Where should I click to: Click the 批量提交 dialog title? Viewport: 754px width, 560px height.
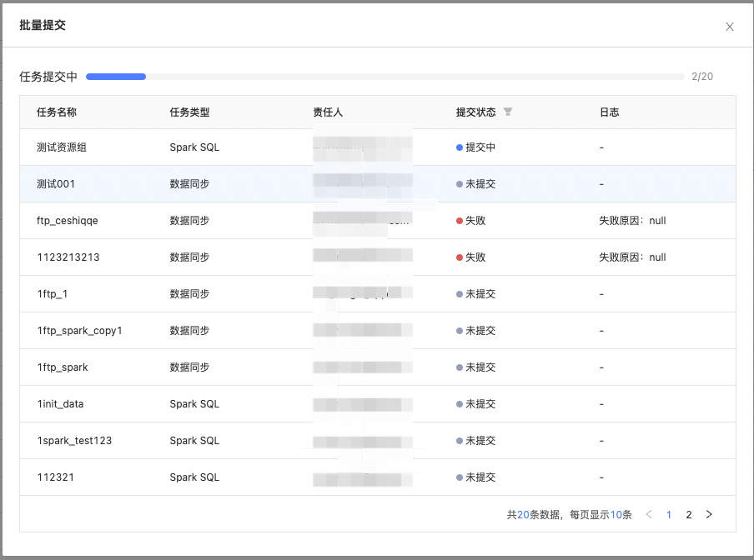tap(43, 25)
